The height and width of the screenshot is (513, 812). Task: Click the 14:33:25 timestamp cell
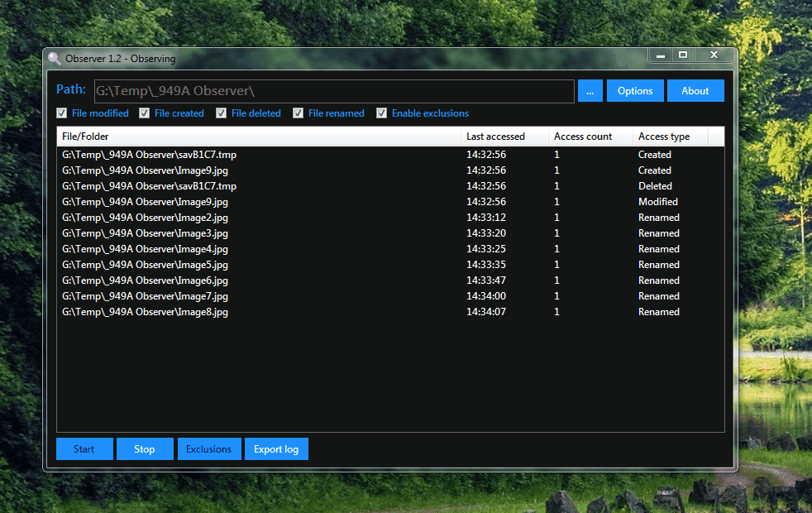pyautogui.click(x=486, y=249)
